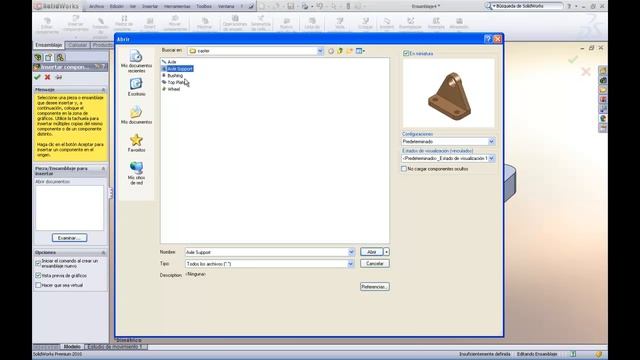Select the PropertyManager tab icon
The image size is (640, 360).
point(49,57)
